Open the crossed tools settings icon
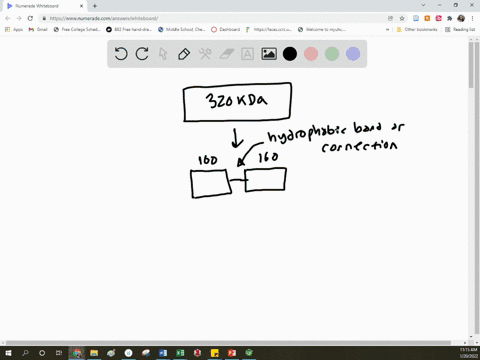 205,54
